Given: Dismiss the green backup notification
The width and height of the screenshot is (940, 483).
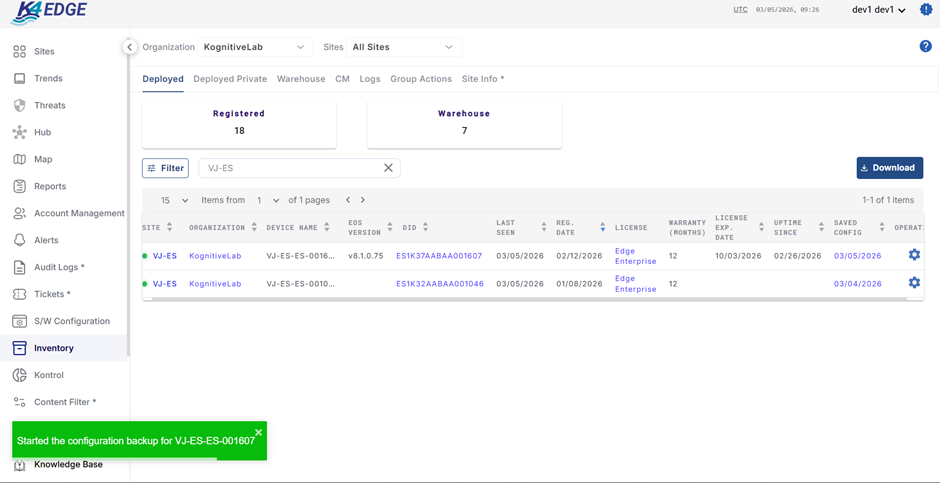Looking at the screenshot, I should 258,433.
